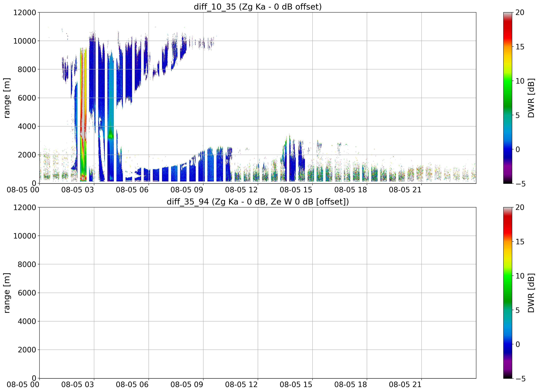
Task: Click x-tick '08-05 15' under diff_10_35 plot
Action: click(x=296, y=190)
